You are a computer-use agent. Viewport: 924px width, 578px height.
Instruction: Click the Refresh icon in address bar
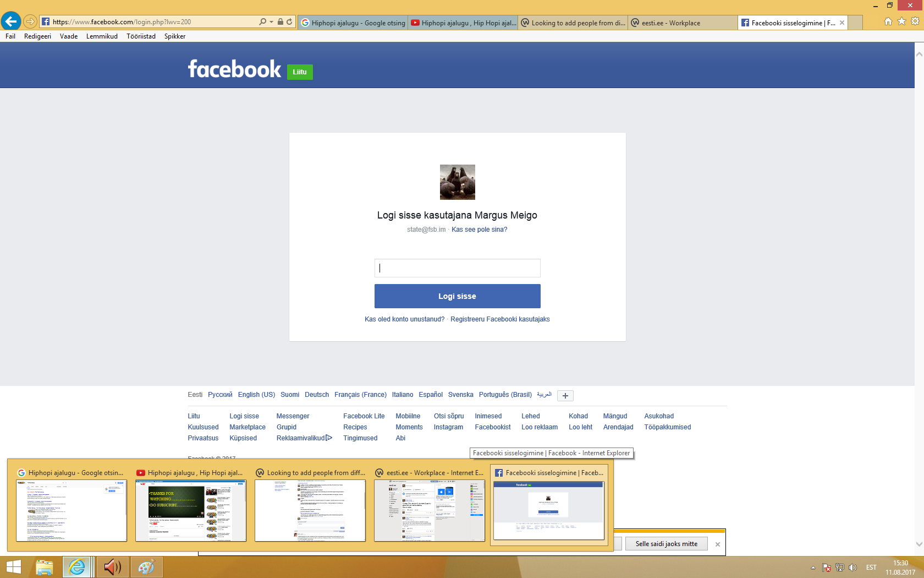[x=289, y=21]
